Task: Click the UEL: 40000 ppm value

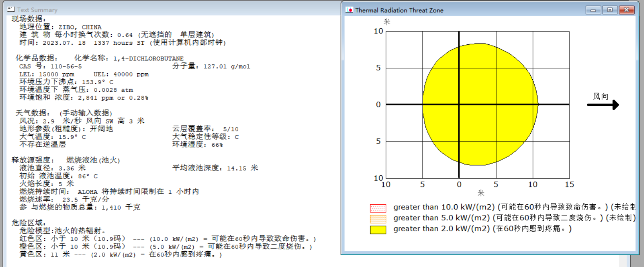Action: (121, 74)
